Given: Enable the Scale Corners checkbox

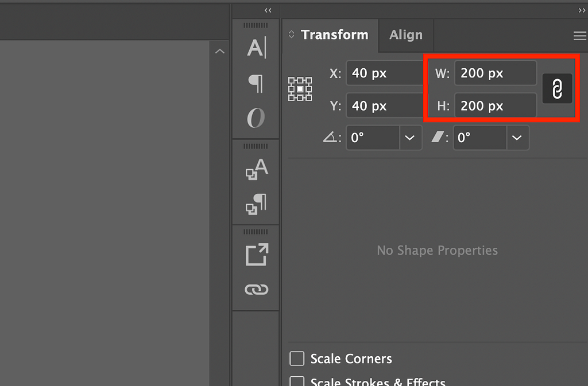Looking at the screenshot, I should 297,358.
